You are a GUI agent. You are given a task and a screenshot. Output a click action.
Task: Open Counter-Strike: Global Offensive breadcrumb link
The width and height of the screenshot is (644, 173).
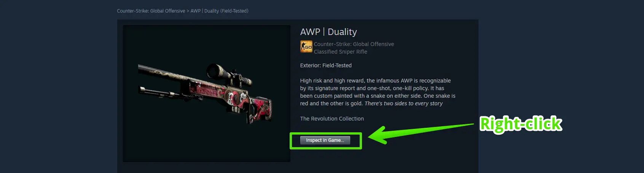click(151, 11)
